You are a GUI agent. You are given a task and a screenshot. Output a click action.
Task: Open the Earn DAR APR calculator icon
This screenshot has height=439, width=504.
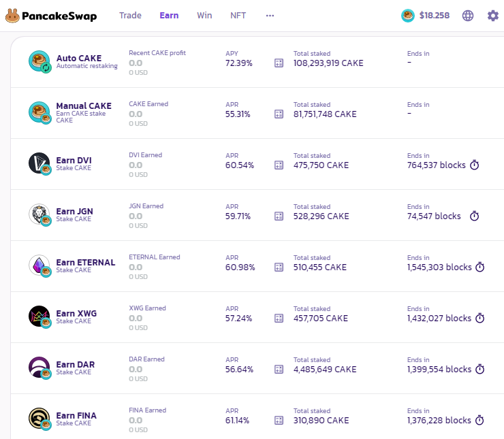[x=279, y=370]
